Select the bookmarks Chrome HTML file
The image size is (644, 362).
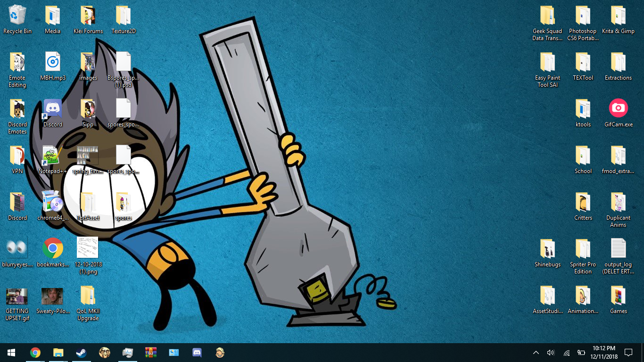pyautogui.click(x=53, y=253)
